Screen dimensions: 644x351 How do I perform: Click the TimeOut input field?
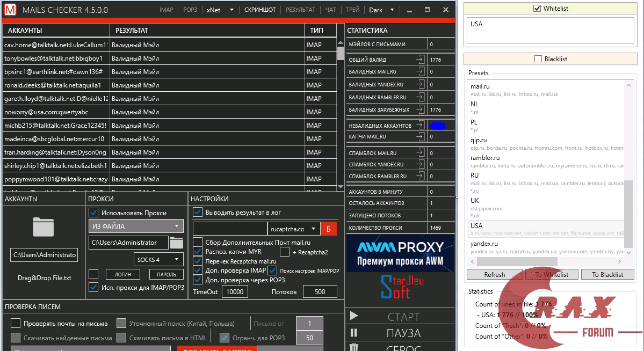234,292
